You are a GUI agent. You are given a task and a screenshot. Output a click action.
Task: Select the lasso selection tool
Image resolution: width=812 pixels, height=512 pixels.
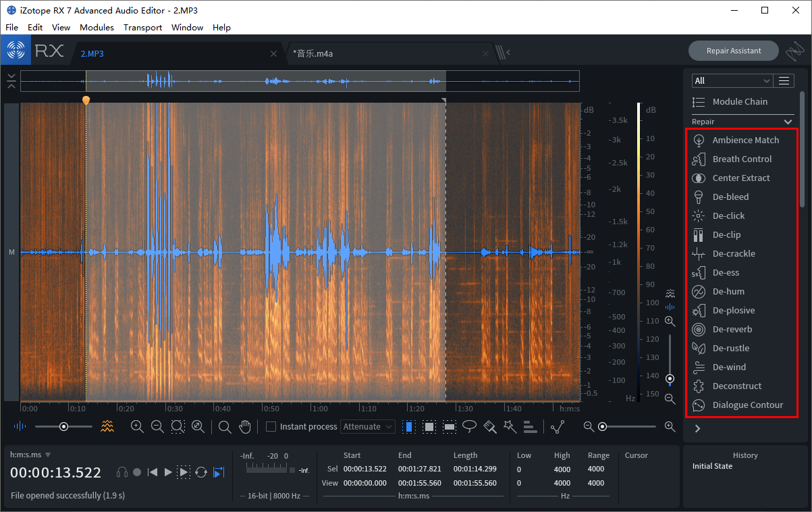[470, 426]
